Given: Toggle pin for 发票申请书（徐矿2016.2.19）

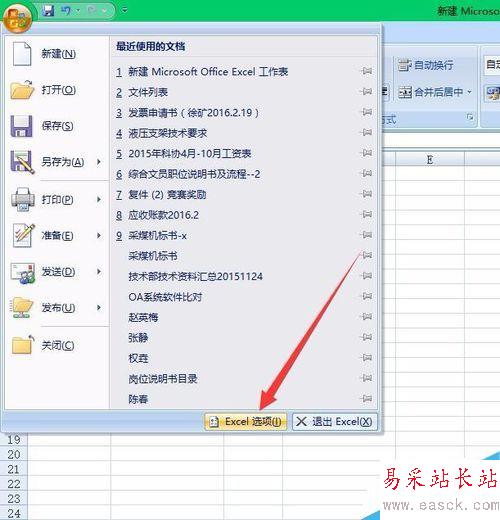Looking at the screenshot, I should 367,112.
